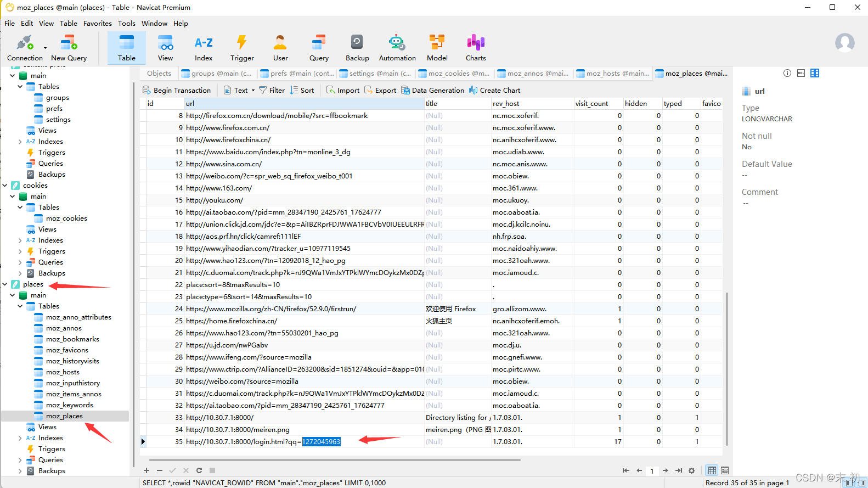This screenshot has height=488, width=868.
Task: Open the View objects icon
Action: pyautogui.click(x=165, y=48)
